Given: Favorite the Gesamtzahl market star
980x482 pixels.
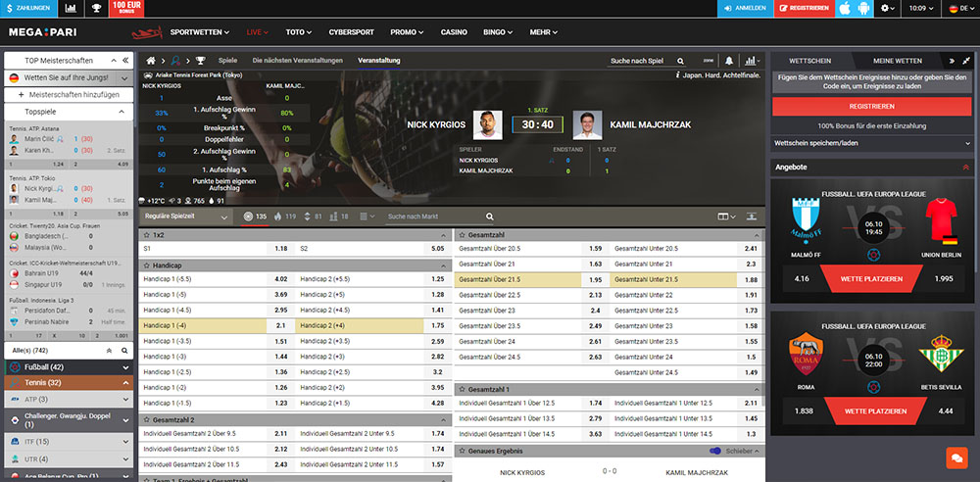Looking at the screenshot, I should pyautogui.click(x=463, y=235).
